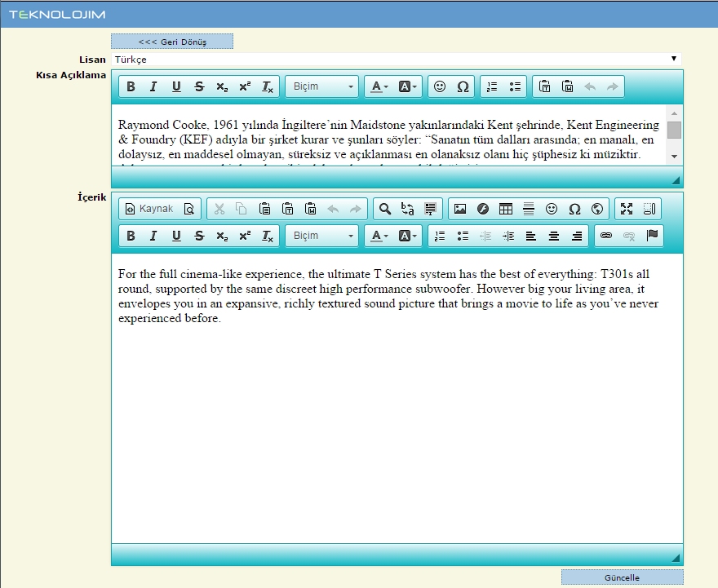
Task: Increase indent in the İçerik editor
Action: tap(508, 236)
